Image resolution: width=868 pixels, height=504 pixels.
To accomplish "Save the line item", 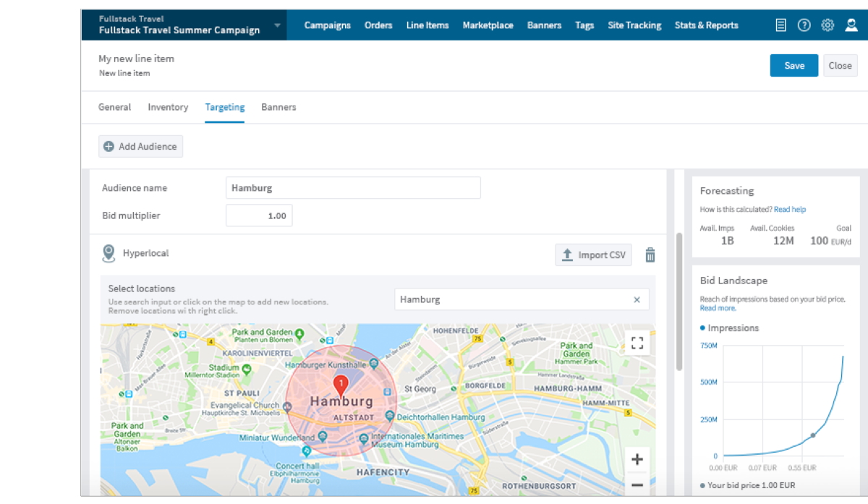I will tap(794, 65).
